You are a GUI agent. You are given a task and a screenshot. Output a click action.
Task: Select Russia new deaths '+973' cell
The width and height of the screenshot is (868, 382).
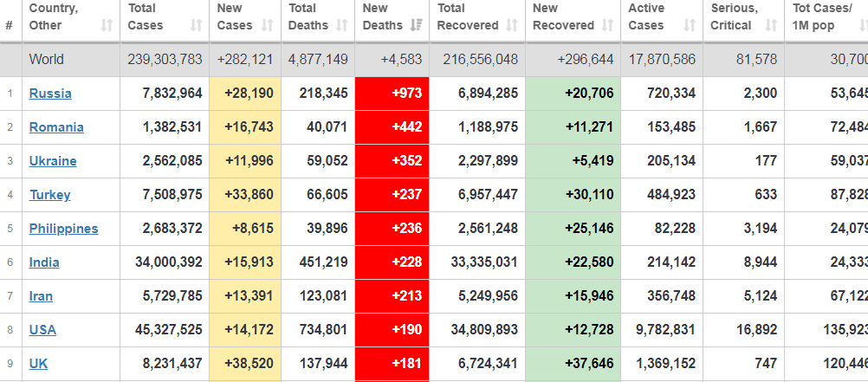pos(392,93)
